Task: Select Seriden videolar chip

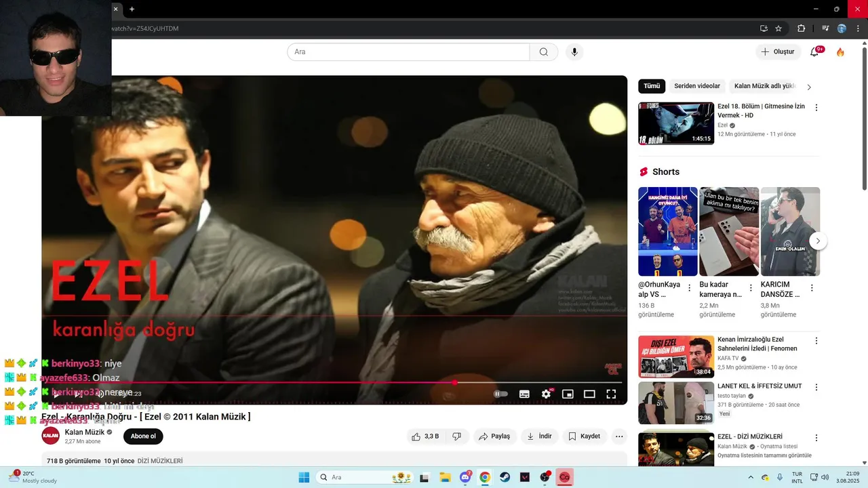Action: 697,86
